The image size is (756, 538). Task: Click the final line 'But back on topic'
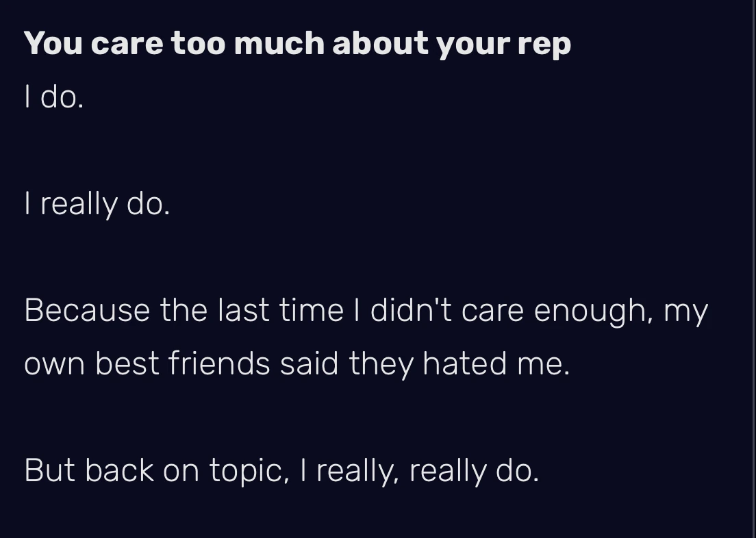281,470
